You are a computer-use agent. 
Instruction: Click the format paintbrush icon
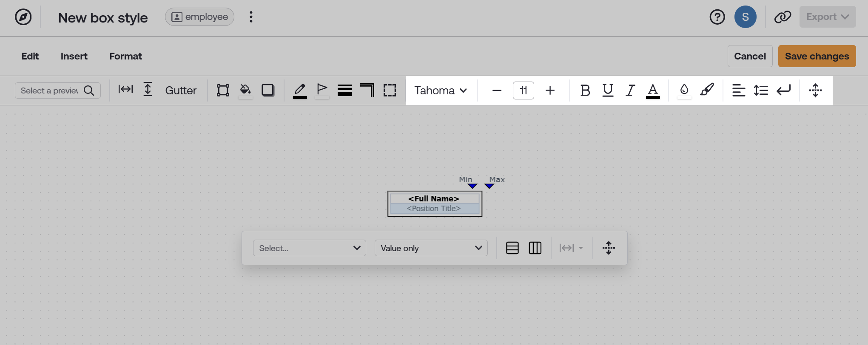707,90
